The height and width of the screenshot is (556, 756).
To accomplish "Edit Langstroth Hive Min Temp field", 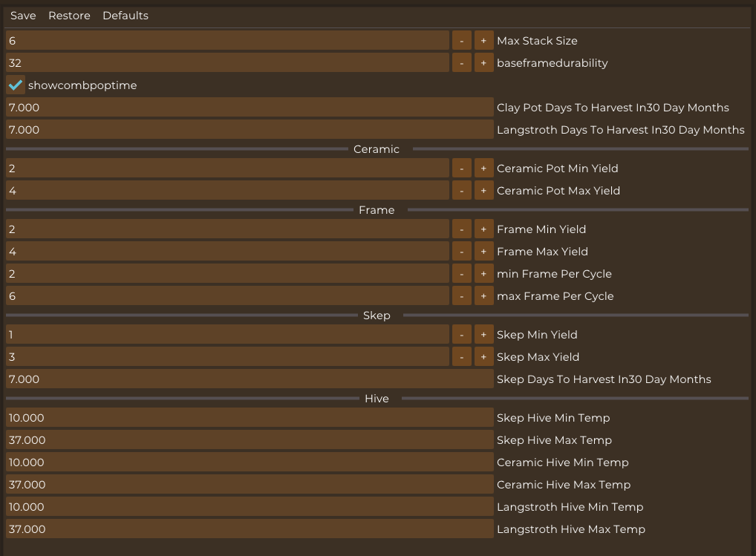I will pyautogui.click(x=250, y=506).
